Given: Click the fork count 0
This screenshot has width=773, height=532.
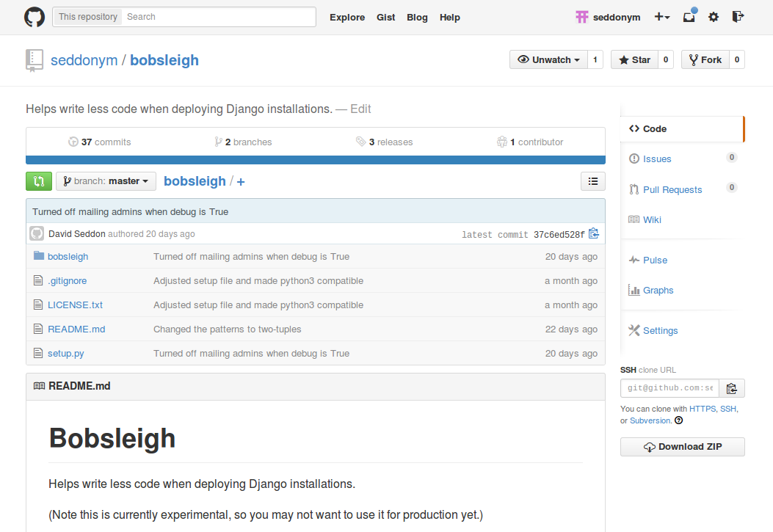Looking at the screenshot, I should 736,59.
